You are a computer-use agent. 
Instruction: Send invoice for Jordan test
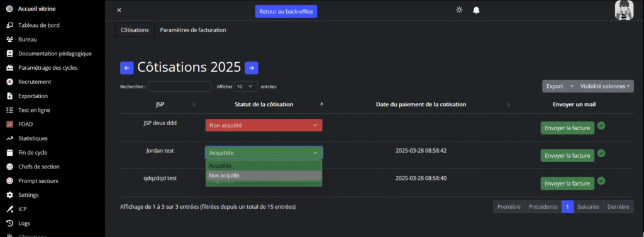point(567,156)
